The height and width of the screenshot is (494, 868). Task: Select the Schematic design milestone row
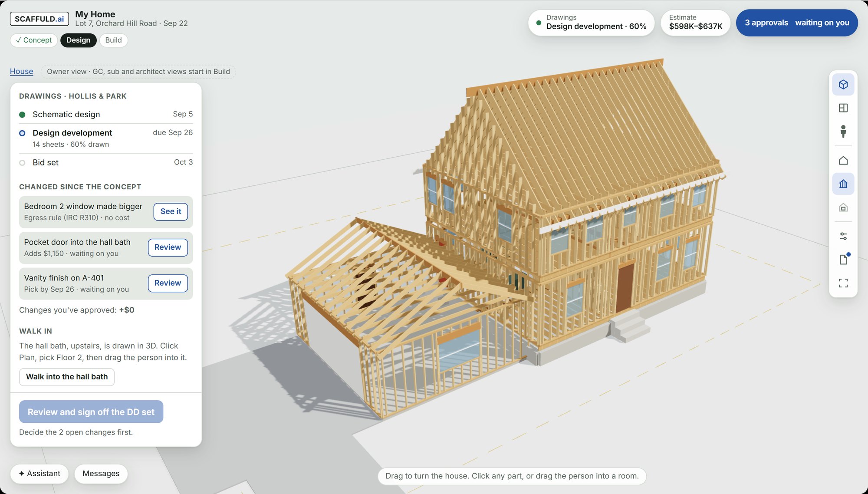106,114
